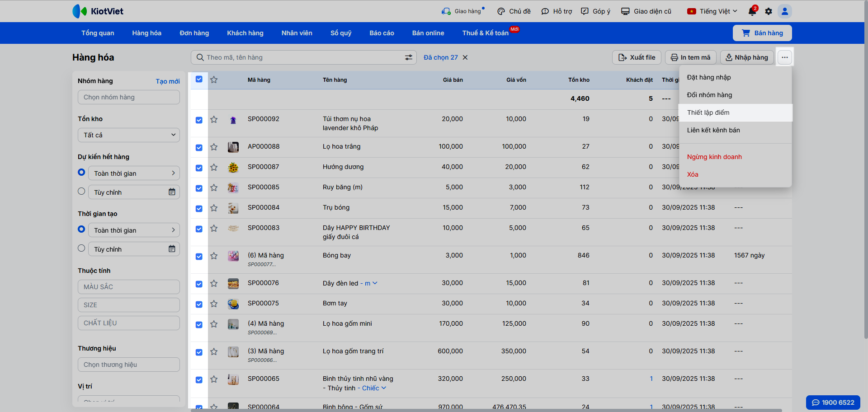The image size is (868, 412).
Task: Star the Hướng dương product as favorite
Action: (214, 167)
